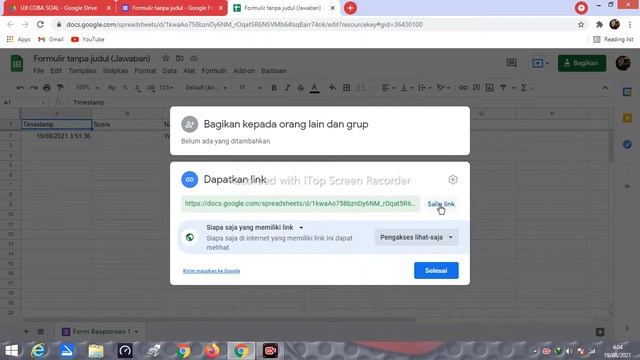Bookmark page with star in address bar
The image size is (640, 360).
coord(581,24)
